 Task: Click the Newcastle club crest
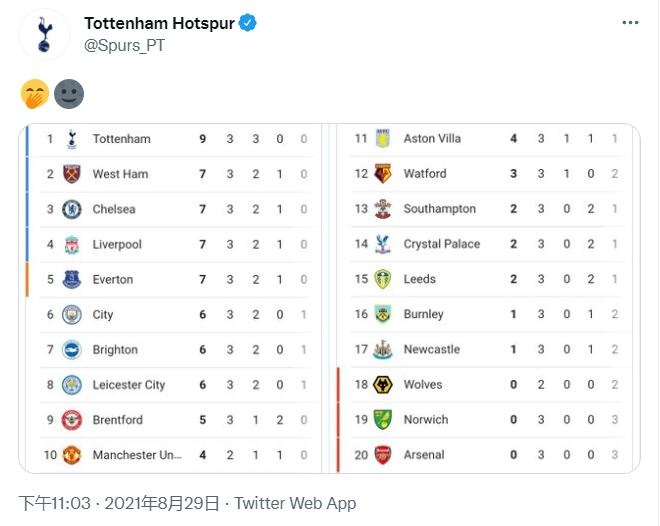pyautogui.click(x=383, y=349)
